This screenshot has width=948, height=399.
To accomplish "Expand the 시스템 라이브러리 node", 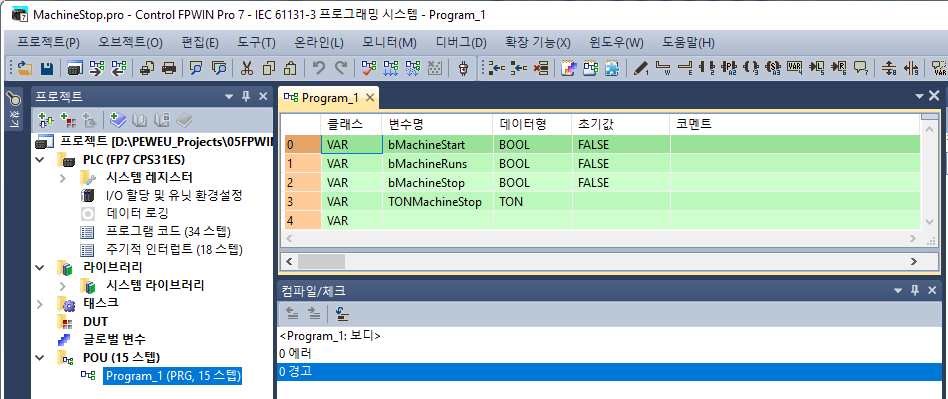I will (x=63, y=285).
